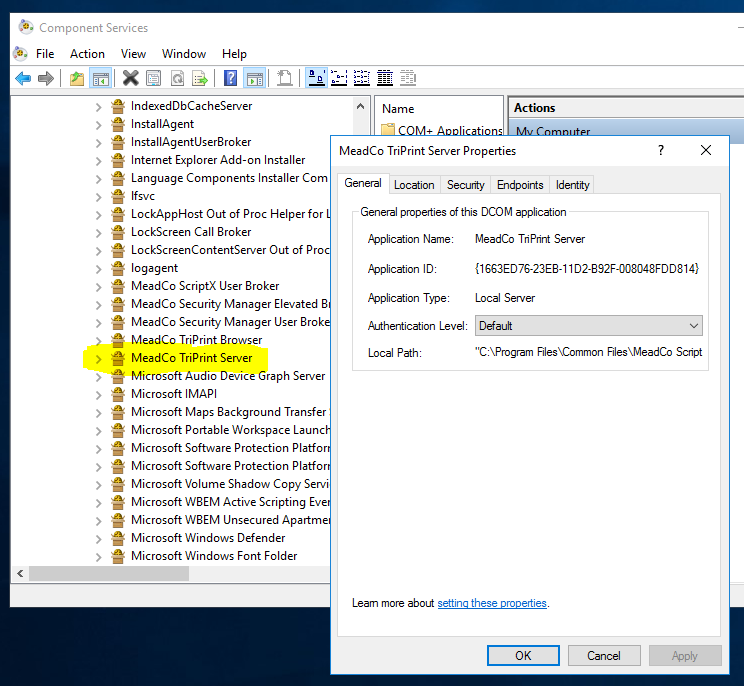The width and height of the screenshot is (744, 686).
Task: Expand Microsoft WBEM Active Scripting node
Action: pos(98,503)
